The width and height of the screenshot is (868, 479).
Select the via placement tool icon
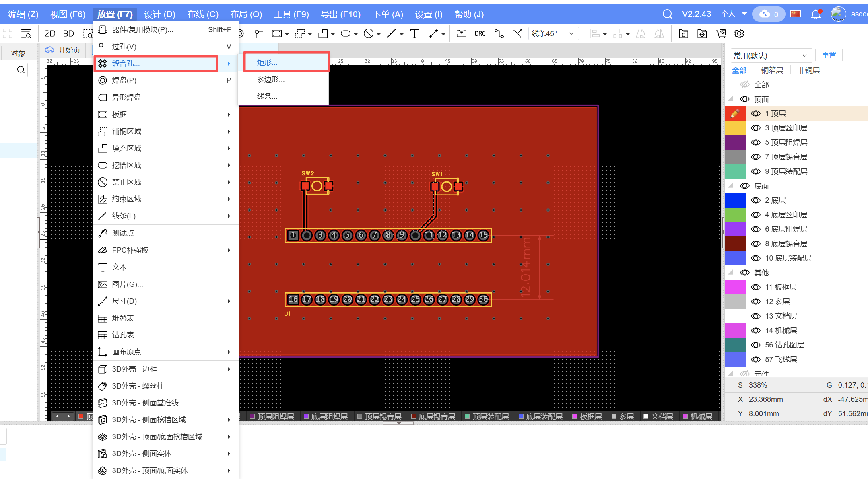point(258,34)
